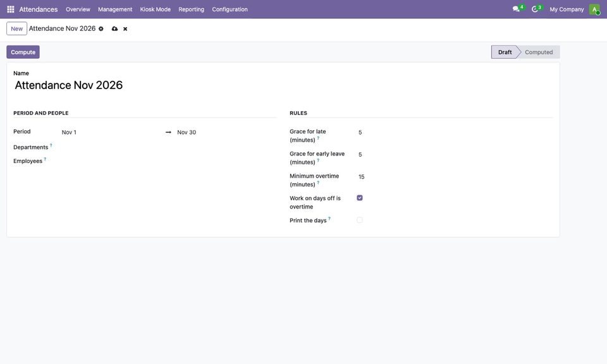607x364 pixels.
Task: Click the Attendance Nov 2026 breadcrumb title
Action: tap(62, 28)
